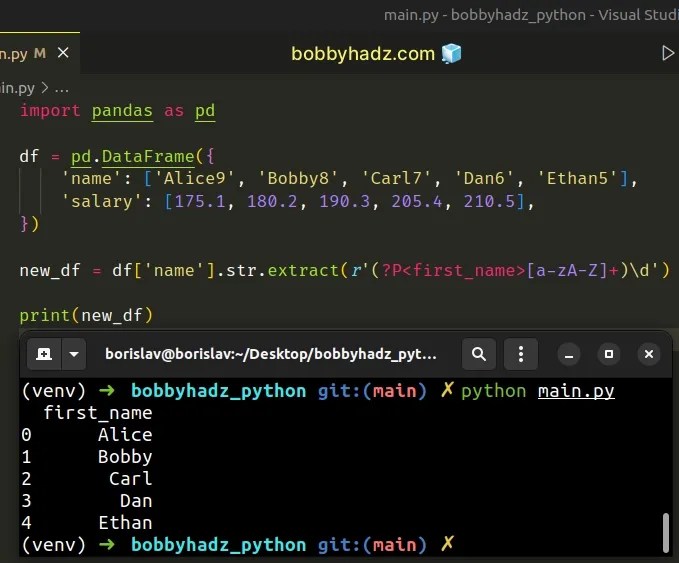
Task: Click 'Bobby' row in terminal output
Action: point(125,457)
